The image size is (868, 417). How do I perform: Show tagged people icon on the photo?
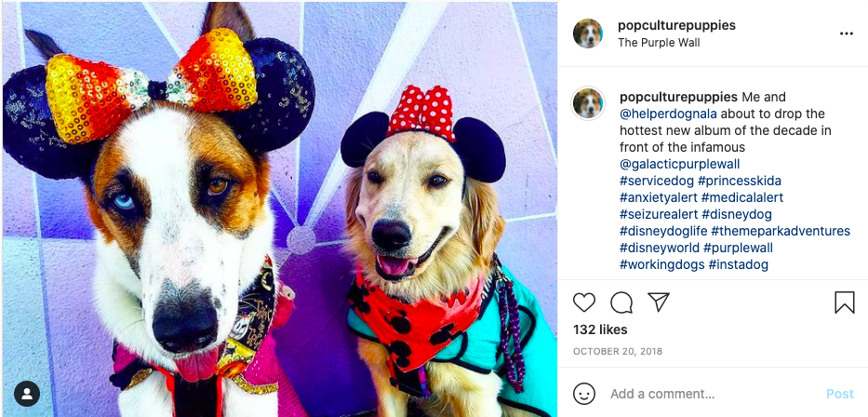27,394
